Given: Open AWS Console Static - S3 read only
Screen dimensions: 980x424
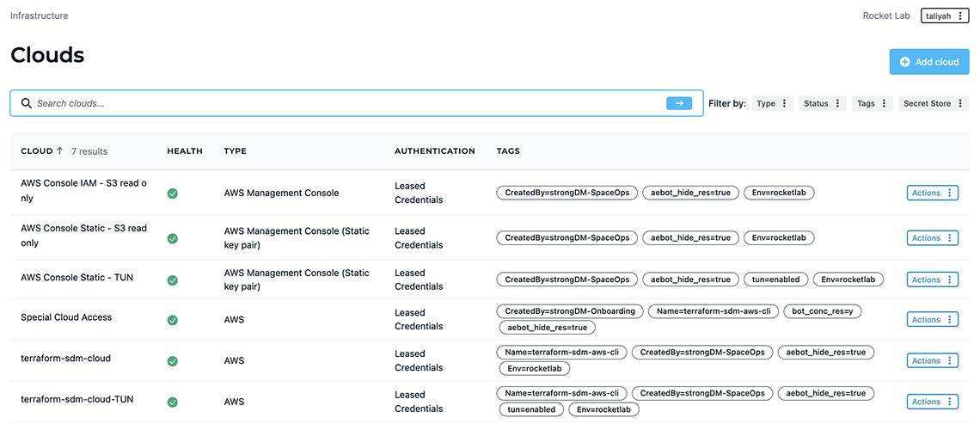Looking at the screenshot, I should pyautogui.click(x=83, y=235).
